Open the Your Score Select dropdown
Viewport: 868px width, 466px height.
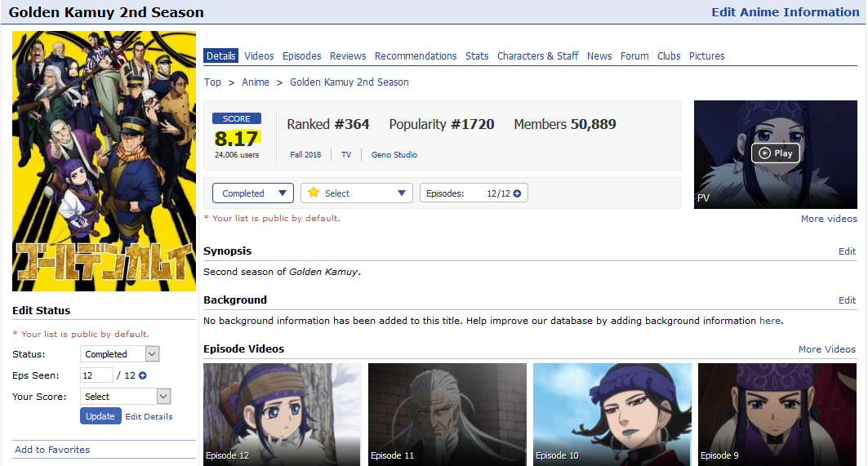(x=125, y=397)
